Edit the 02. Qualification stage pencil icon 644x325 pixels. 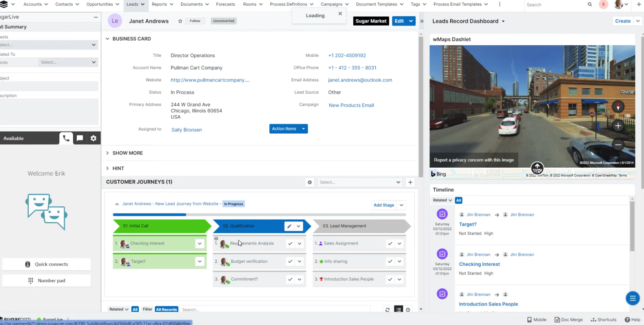[x=289, y=226]
